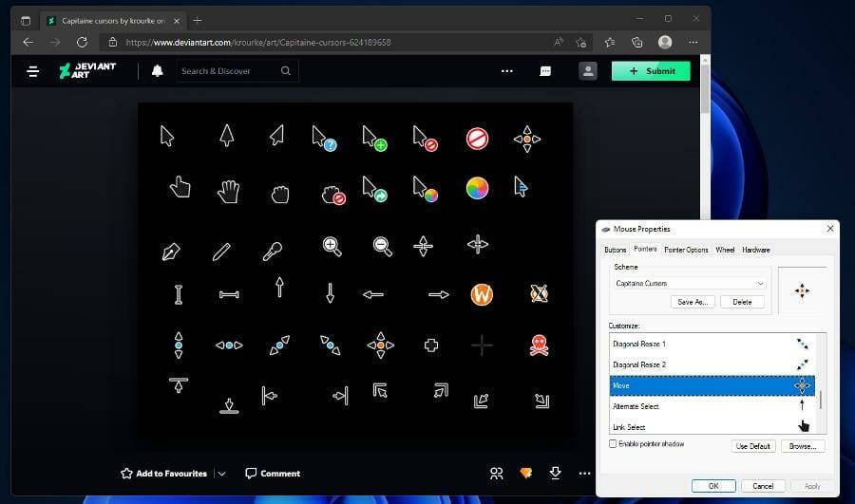Open the DeviantArt hamburger menu
The width and height of the screenshot is (855, 504).
(x=33, y=71)
